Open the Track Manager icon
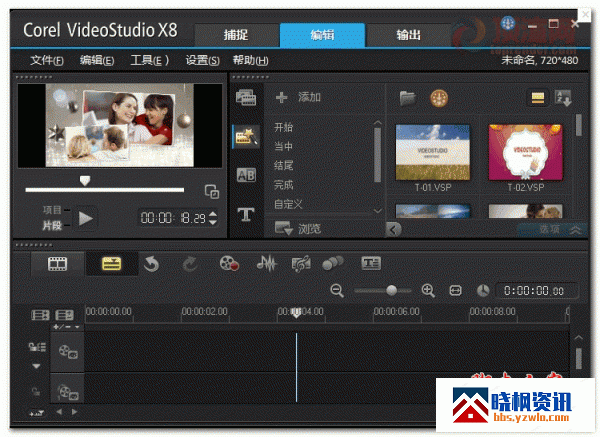Image resolution: width=600 pixels, height=437 pixels. point(64,315)
